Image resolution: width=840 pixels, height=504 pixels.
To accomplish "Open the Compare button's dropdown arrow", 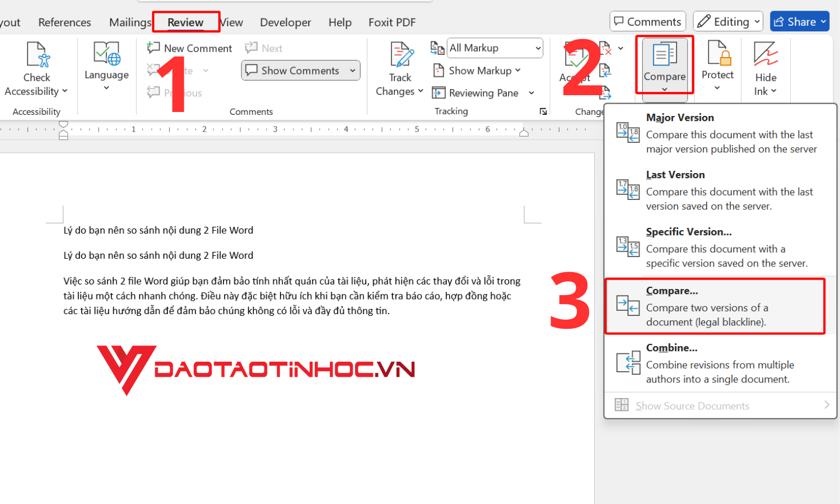I will click(664, 90).
